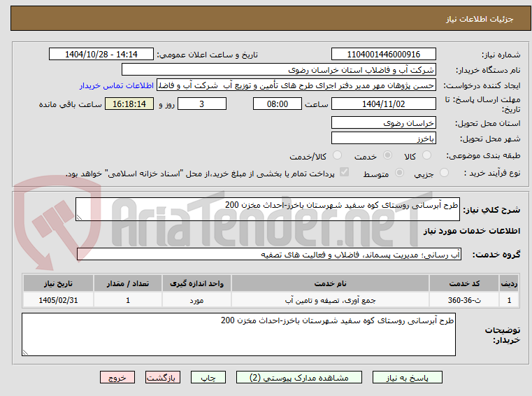Viewport: 532px width, 396px height.
Task: Click the resize handle of شرح کلی نیاز box
Action: (x=79, y=218)
